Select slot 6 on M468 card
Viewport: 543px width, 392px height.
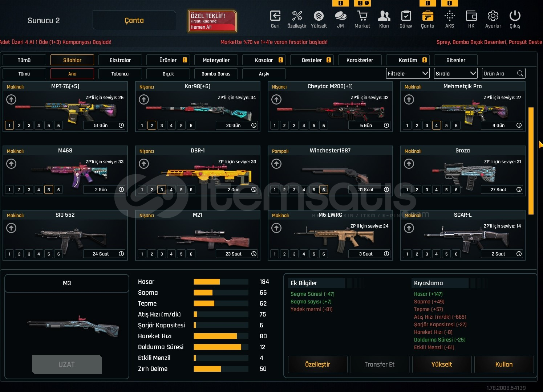click(x=58, y=189)
